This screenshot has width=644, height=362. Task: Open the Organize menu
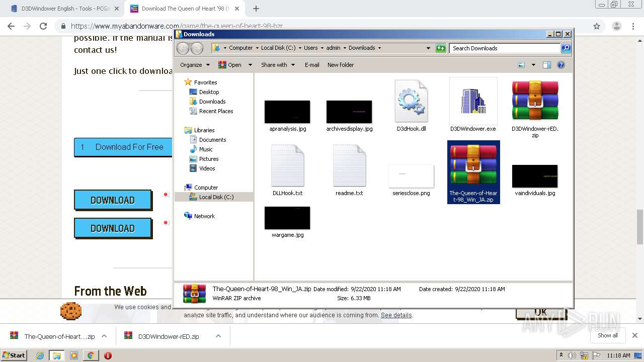tap(195, 65)
